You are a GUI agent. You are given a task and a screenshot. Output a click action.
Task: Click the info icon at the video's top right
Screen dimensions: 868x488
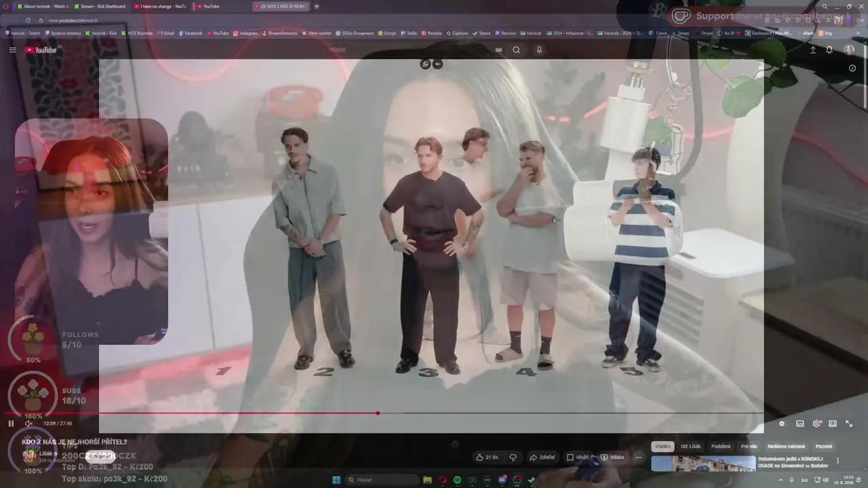852,68
